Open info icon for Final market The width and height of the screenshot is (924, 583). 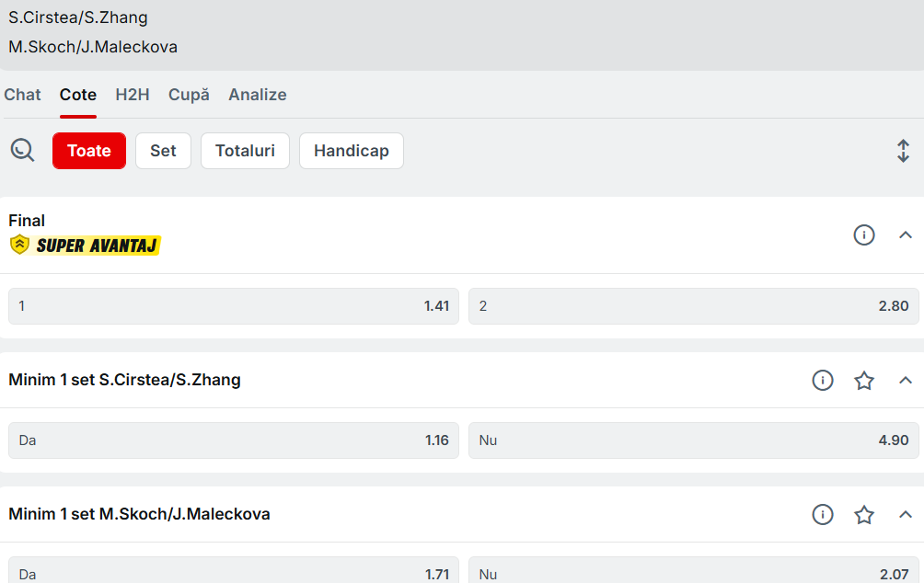863,234
